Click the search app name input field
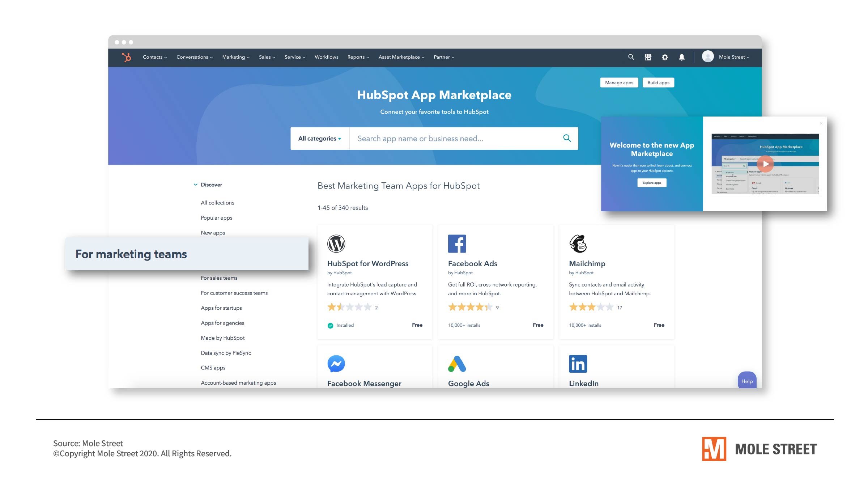This screenshot has width=868, height=478. [456, 138]
